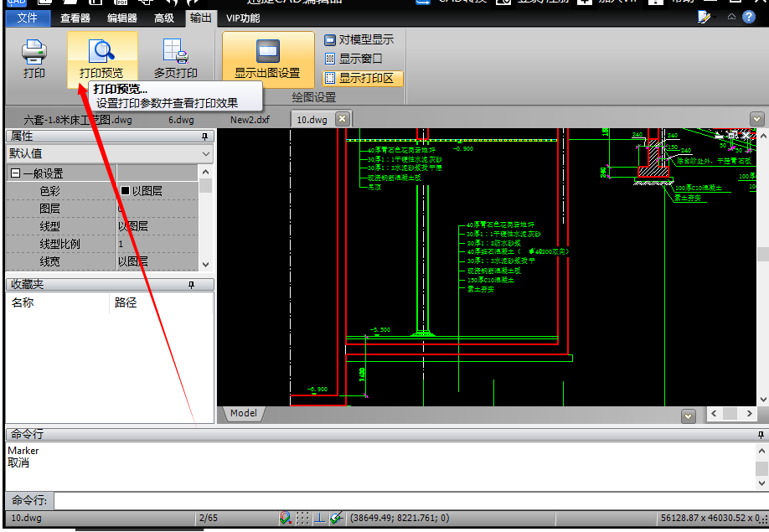Click the help question mark icon
The image size is (769, 532).
[x=749, y=17]
